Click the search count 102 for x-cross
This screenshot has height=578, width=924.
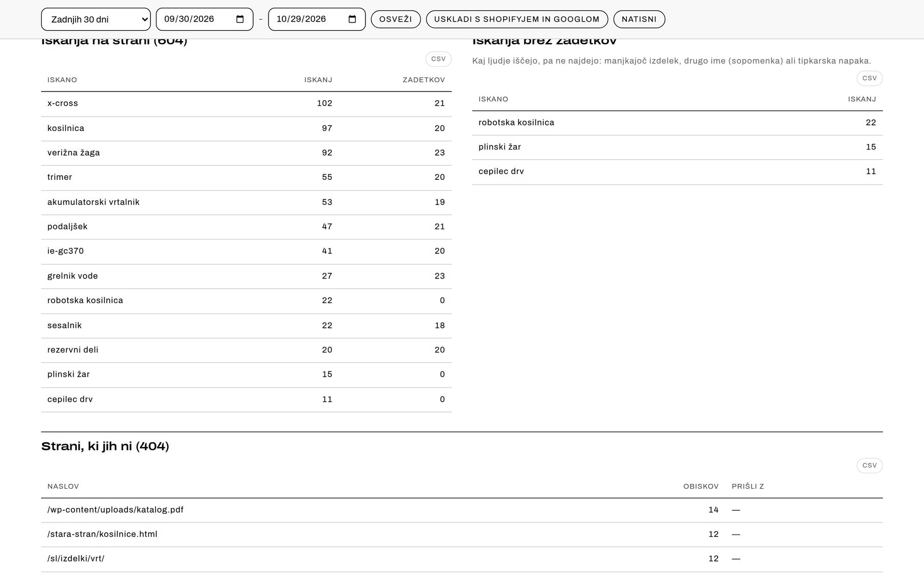click(x=324, y=104)
